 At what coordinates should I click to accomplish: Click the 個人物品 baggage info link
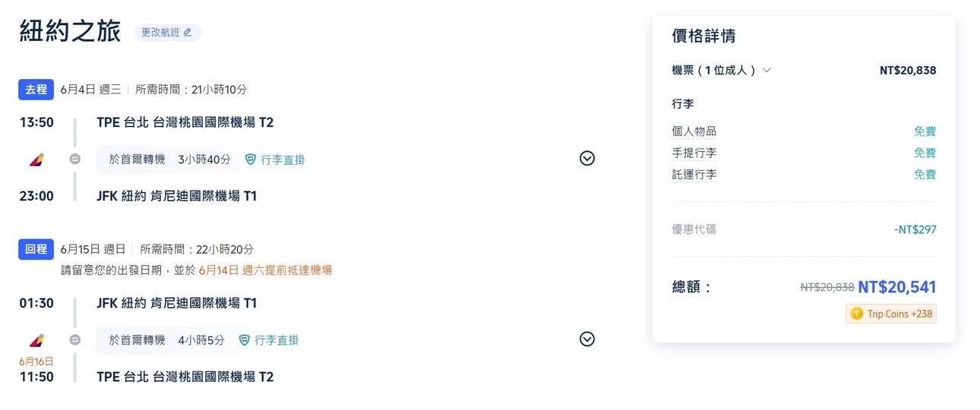[694, 131]
